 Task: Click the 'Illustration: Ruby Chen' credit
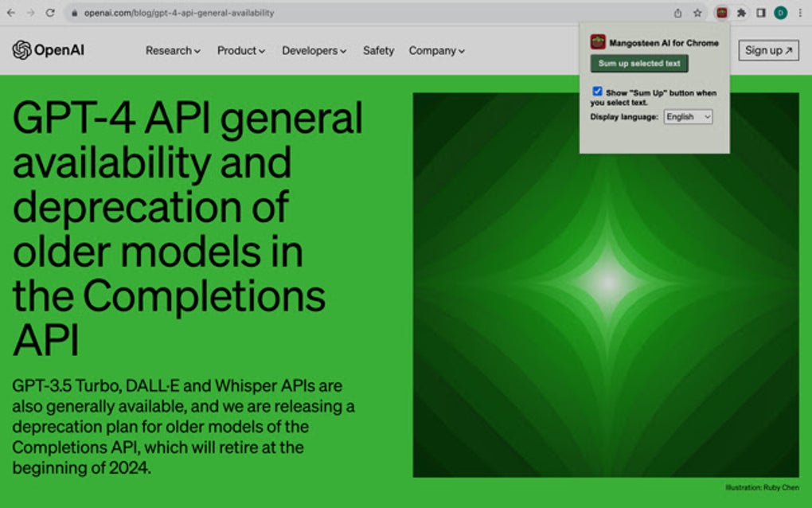click(762, 487)
